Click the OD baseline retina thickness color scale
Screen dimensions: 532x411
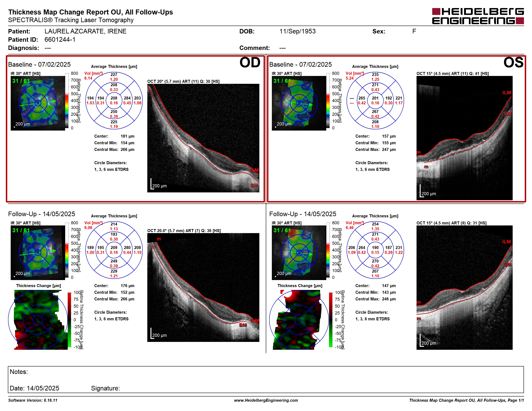(x=67, y=101)
